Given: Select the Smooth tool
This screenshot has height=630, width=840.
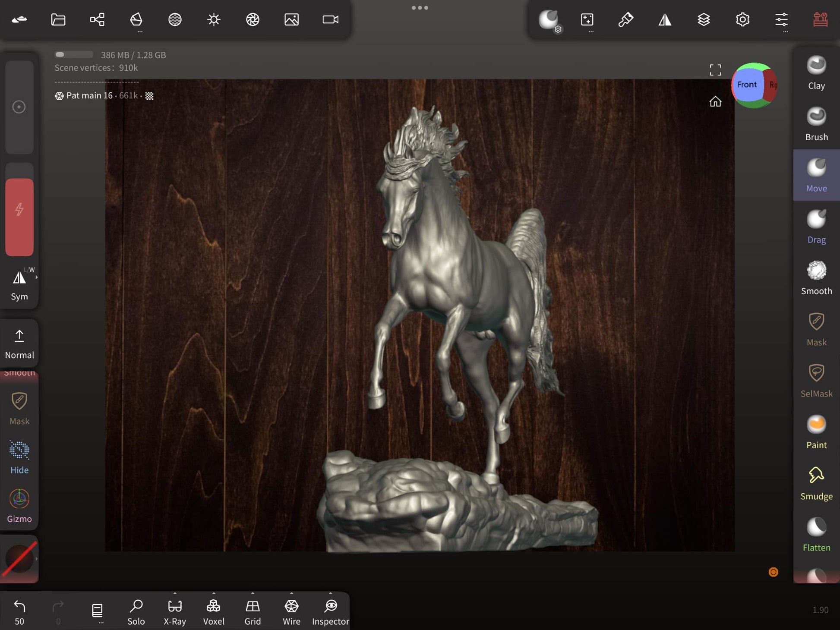Looking at the screenshot, I should click(x=816, y=277).
